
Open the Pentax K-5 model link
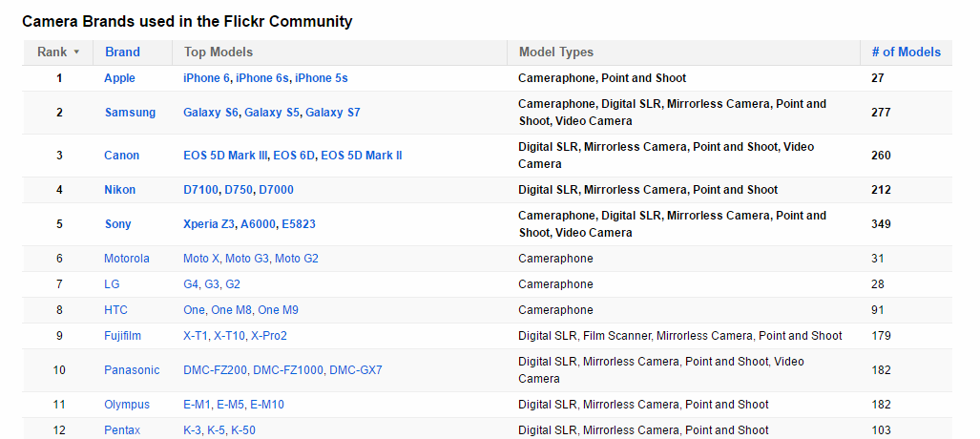point(217,430)
